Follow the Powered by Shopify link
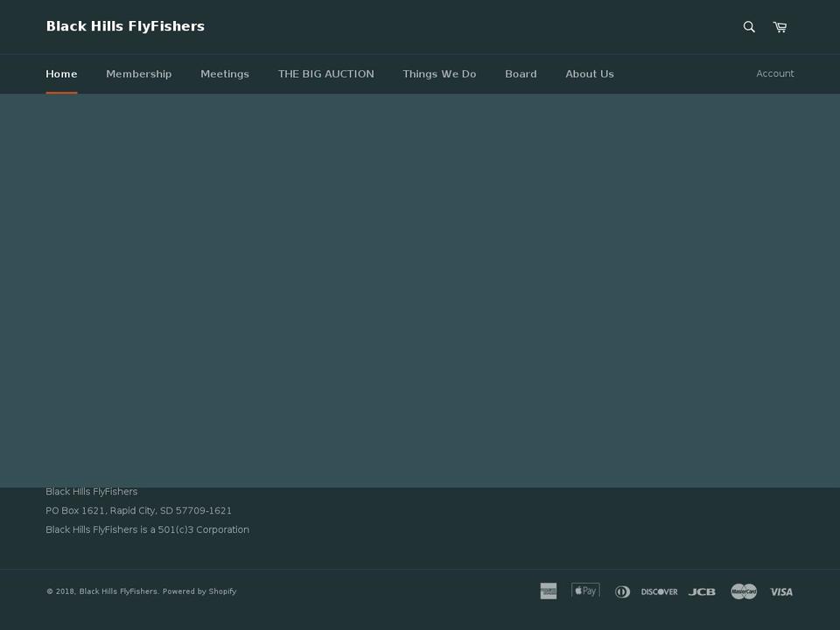The image size is (840, 630). [x=199, y=591]
